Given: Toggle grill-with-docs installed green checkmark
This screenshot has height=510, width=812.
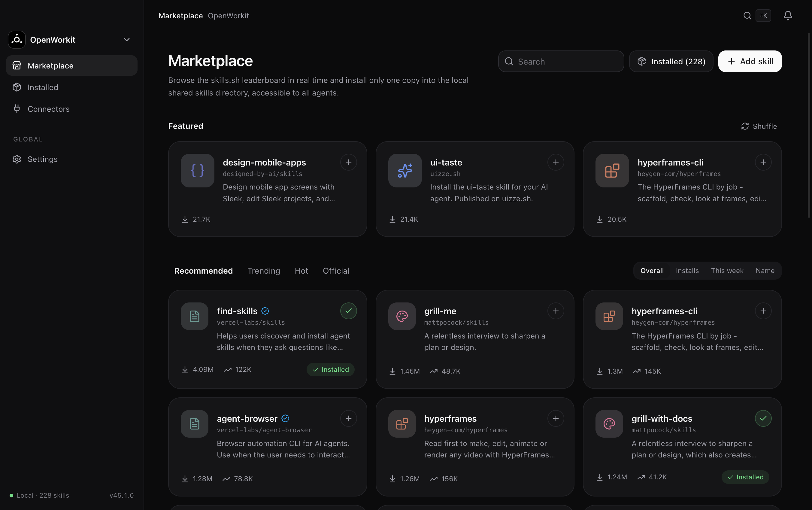Looking at the screenshot, I should tap(763, 419).
